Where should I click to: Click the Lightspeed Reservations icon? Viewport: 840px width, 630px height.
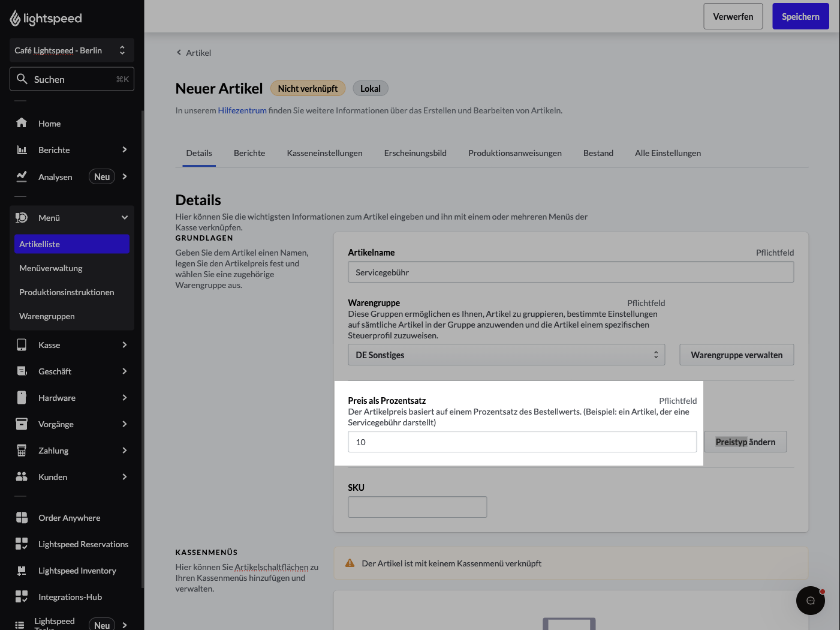(22, 544)
